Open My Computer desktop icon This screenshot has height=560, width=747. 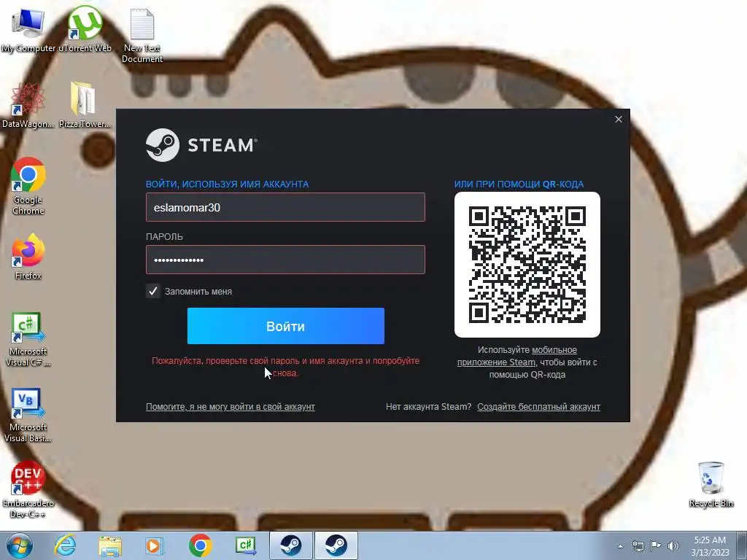tap(28, 29)
